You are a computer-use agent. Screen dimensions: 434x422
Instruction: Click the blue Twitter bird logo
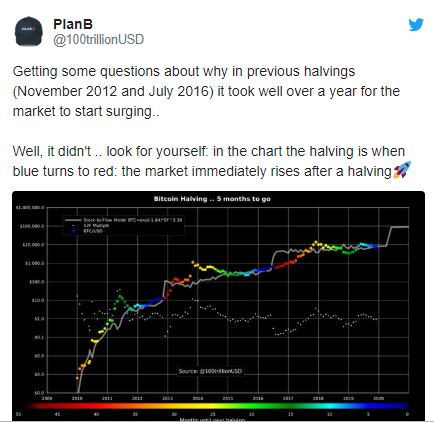(x=416, y=25)
